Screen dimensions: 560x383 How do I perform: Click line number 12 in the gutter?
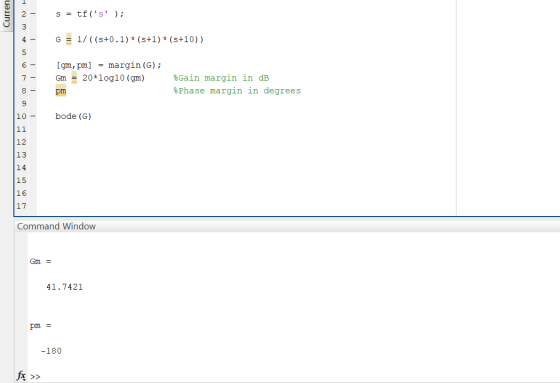pos(21,142)
